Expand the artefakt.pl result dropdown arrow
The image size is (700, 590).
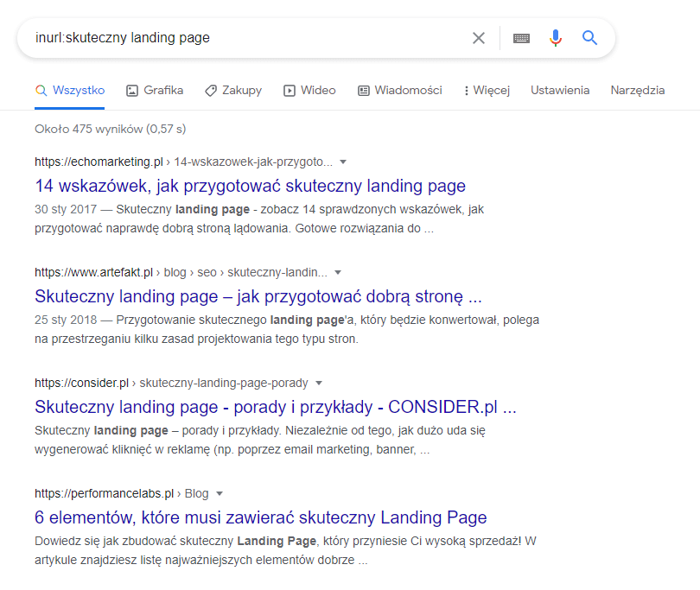[338, 272]
